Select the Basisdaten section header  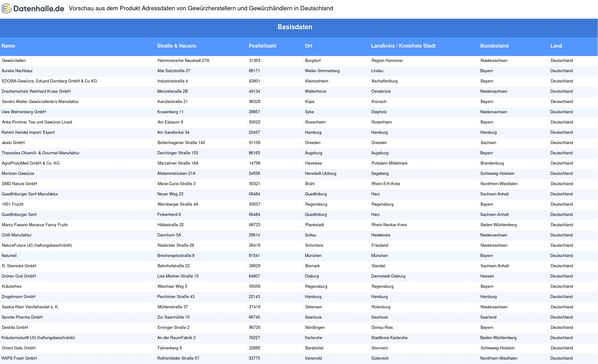pos(295,27)
